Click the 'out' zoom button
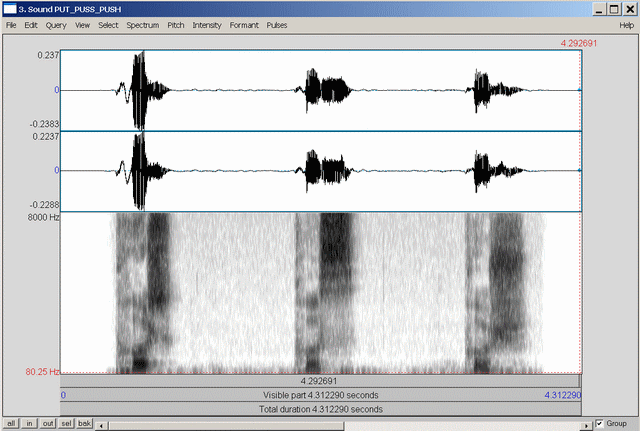Image resolution: width=640 pixels, height=431 pixels. coord(49,424)
